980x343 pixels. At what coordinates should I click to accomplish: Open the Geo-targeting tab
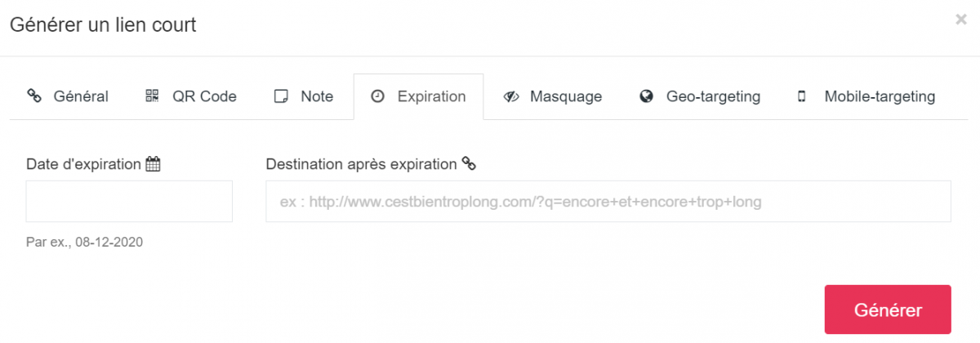[701, 96]
